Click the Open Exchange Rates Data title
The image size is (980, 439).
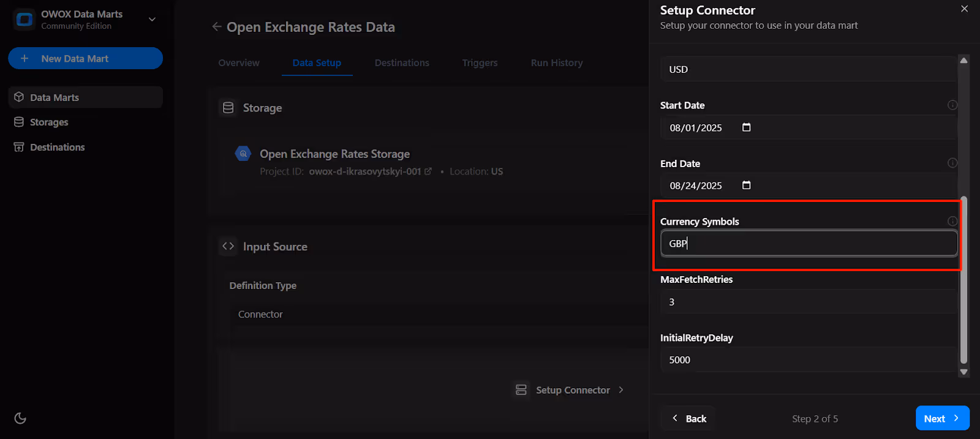click(x=311, y=27)
